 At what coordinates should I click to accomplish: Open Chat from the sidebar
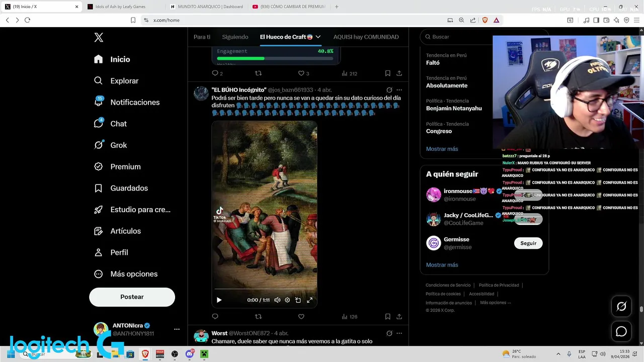pyautogui.click(x=110, y=124)
